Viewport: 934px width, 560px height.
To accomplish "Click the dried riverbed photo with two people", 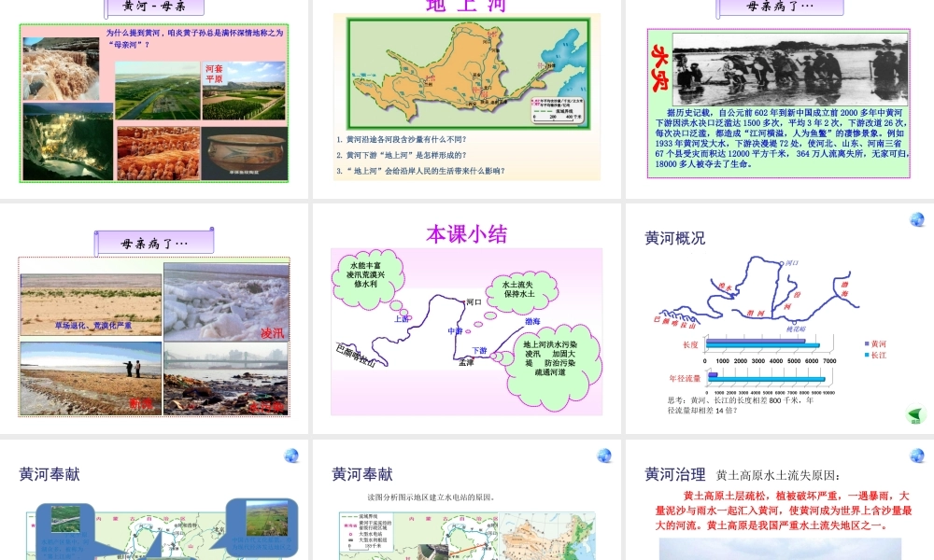I will click(x=91, y=378).
